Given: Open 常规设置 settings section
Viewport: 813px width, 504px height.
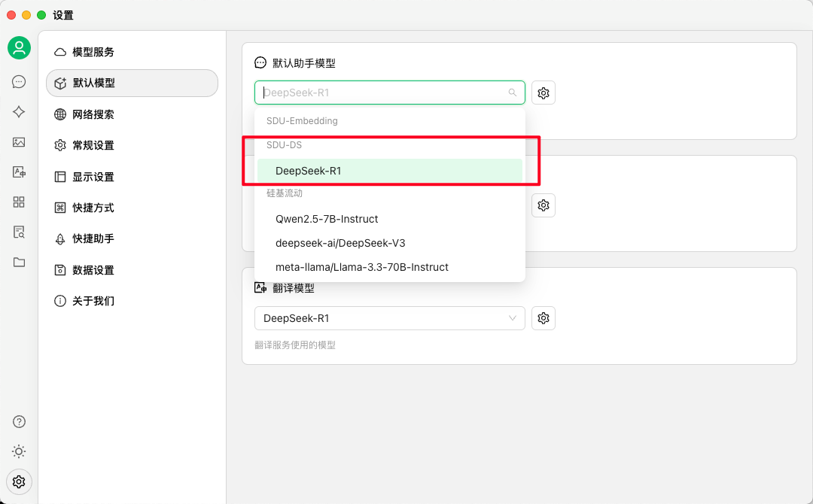Looking at the screenshot, I should [132, 145].
